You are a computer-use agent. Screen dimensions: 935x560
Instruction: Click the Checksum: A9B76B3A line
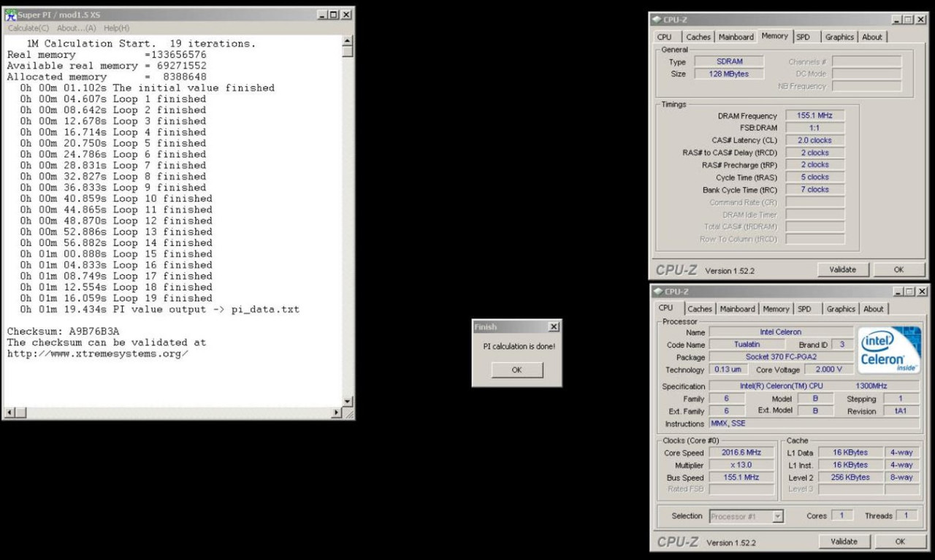(63, 331)
